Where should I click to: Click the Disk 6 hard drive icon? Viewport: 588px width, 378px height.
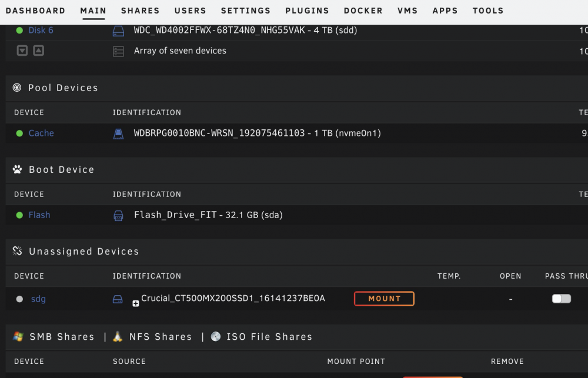[x=119, y=31]
